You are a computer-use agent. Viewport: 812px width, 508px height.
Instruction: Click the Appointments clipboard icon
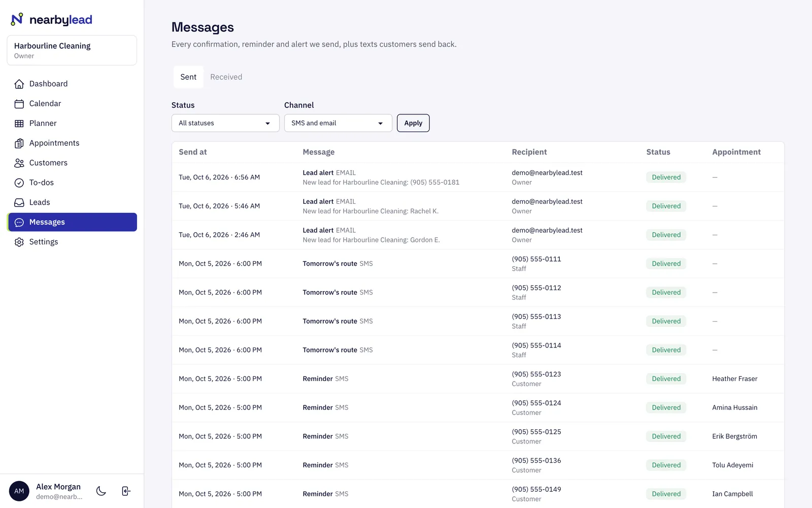pos(19,143)
